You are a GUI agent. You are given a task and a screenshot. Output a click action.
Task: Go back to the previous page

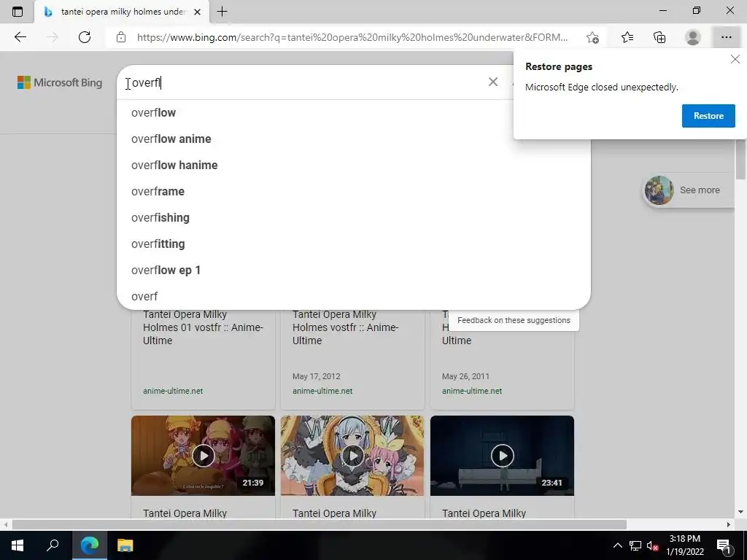[x=20, y=37]
